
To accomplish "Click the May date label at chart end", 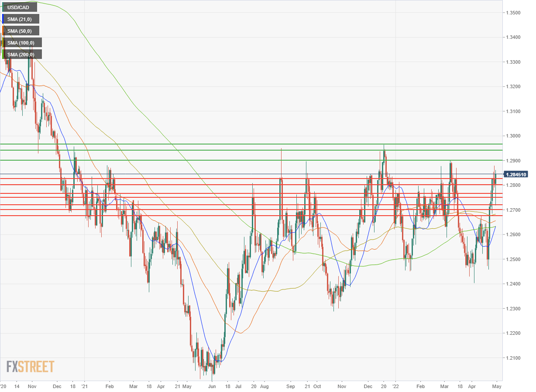I will coord(497,387).
